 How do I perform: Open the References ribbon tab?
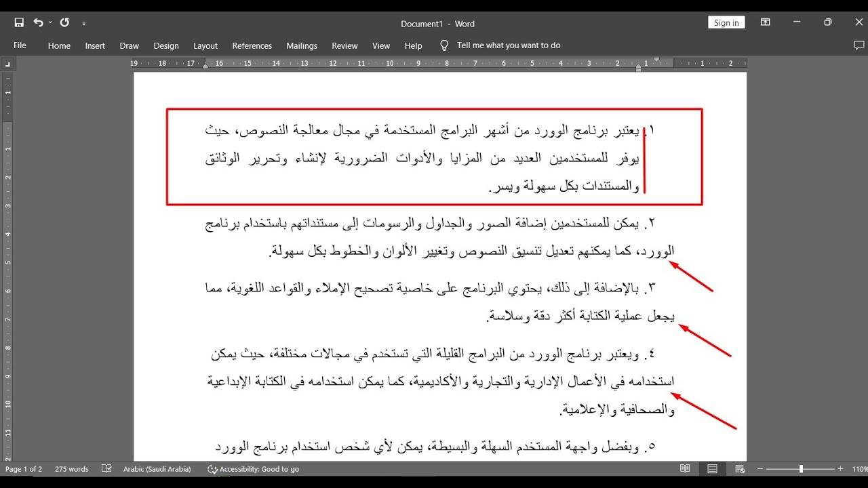point(252,45)
